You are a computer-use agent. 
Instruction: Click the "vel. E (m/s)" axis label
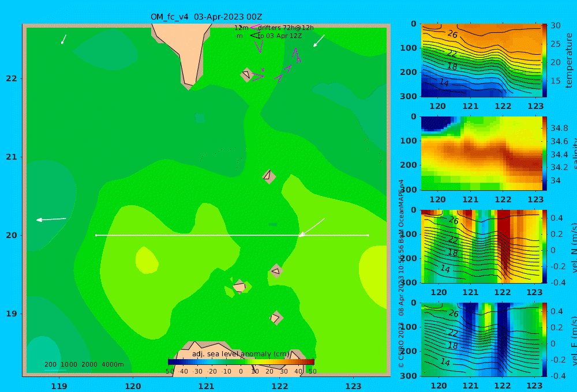[574, 341]
